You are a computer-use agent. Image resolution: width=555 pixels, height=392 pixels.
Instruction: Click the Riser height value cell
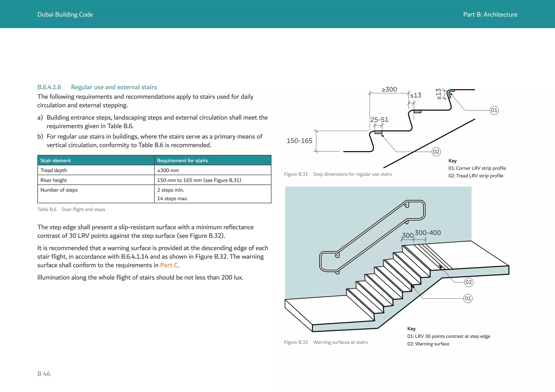click(x=199, y=180)
